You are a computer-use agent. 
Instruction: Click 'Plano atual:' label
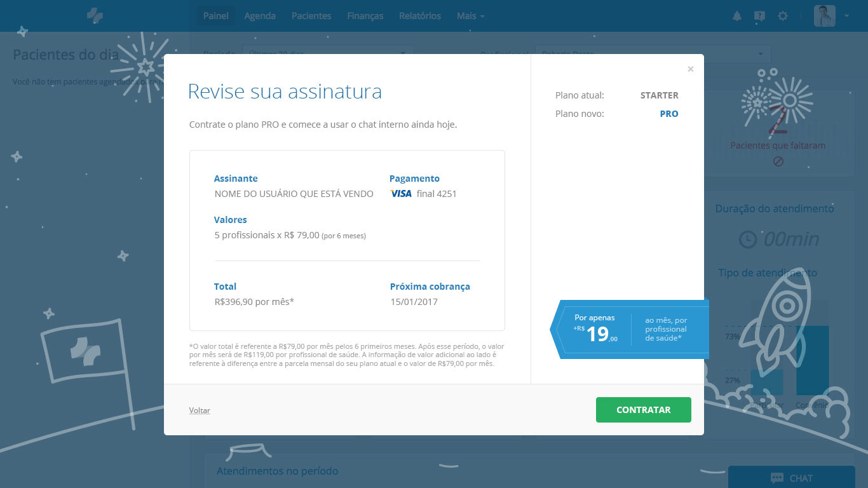580,95
